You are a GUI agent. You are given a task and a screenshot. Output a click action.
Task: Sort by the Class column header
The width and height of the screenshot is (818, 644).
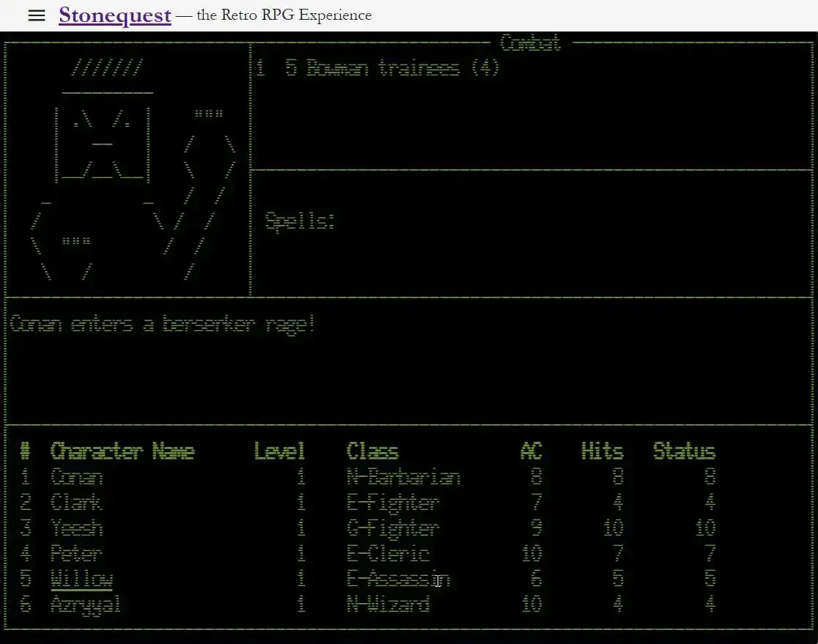(372, 451)
